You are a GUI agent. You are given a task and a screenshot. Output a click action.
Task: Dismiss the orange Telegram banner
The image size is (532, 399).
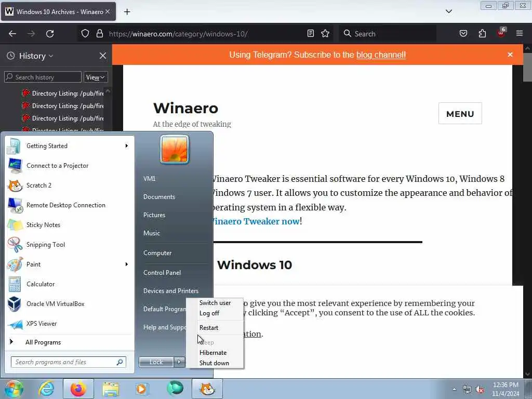click(x=510, y=55)
